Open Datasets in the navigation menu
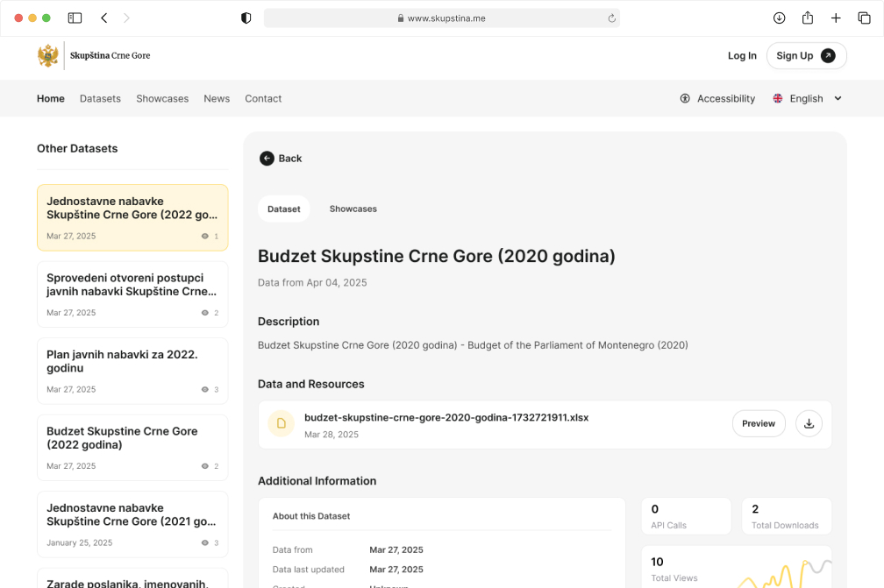 click(x=100, y=99)
